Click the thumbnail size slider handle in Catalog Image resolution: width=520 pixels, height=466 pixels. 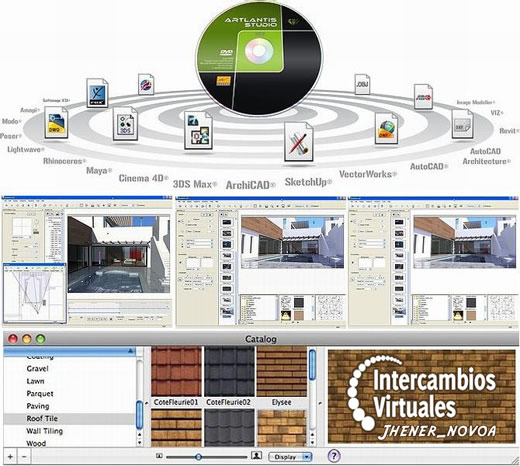[x=198, y=456]
